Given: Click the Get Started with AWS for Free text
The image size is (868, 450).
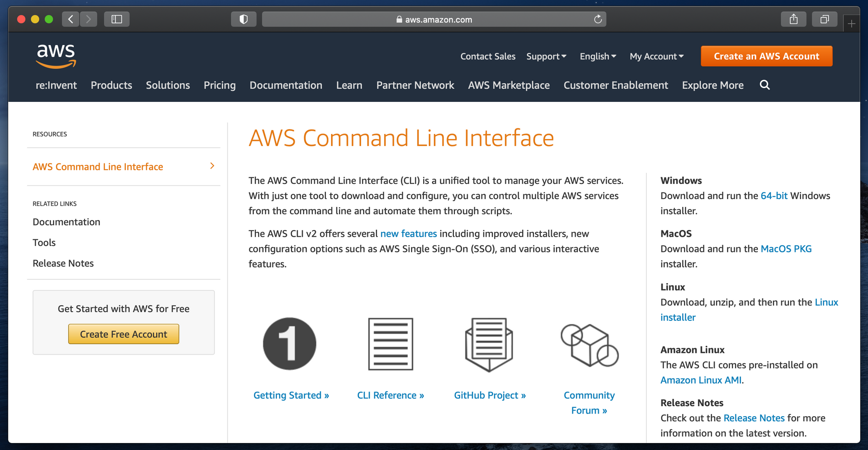Looking at the screenshot, I should [x=124, y=309].
